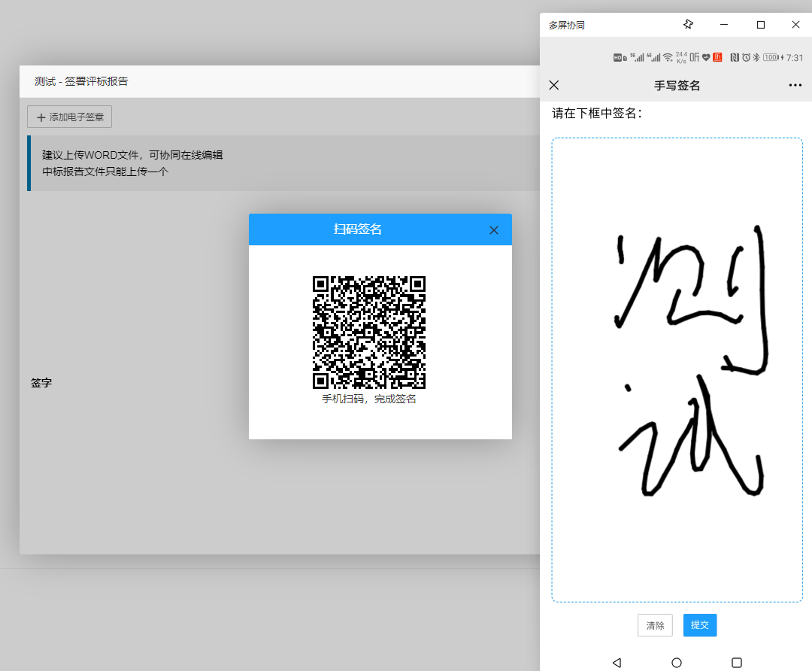Click the QR code image
The width and height of the screenshot is (812, 671).
(x=368, y=332)
